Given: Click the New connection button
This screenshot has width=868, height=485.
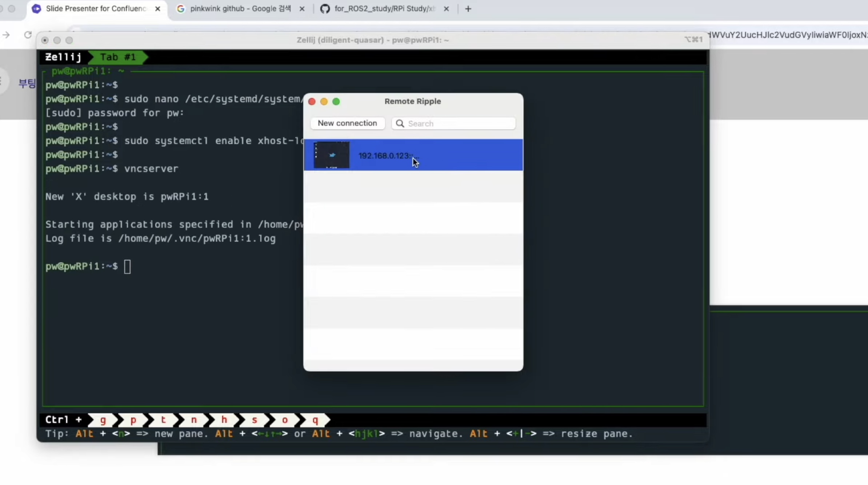Looking at the screenshot, I should click(347, 123).
